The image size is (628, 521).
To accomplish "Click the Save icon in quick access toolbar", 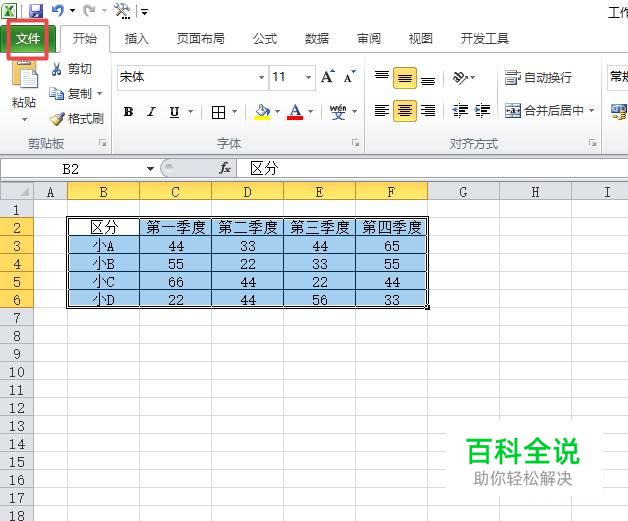I will (x=36, y=10).
